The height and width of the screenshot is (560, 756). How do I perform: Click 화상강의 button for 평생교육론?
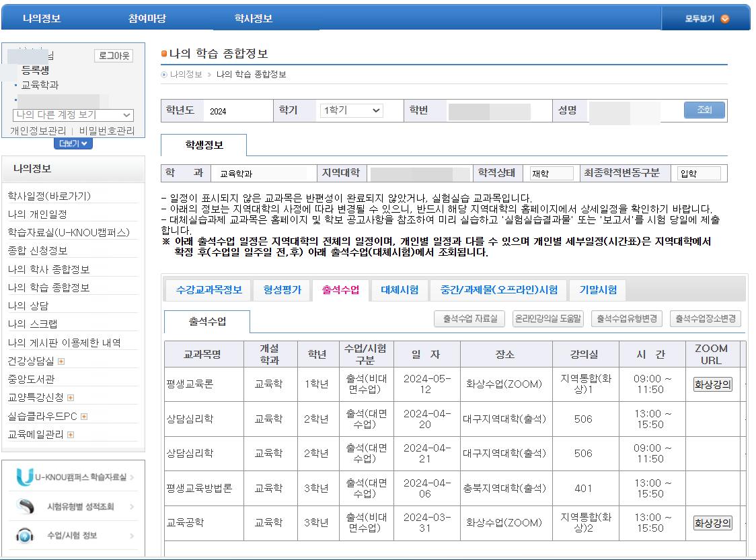point(712,384)
